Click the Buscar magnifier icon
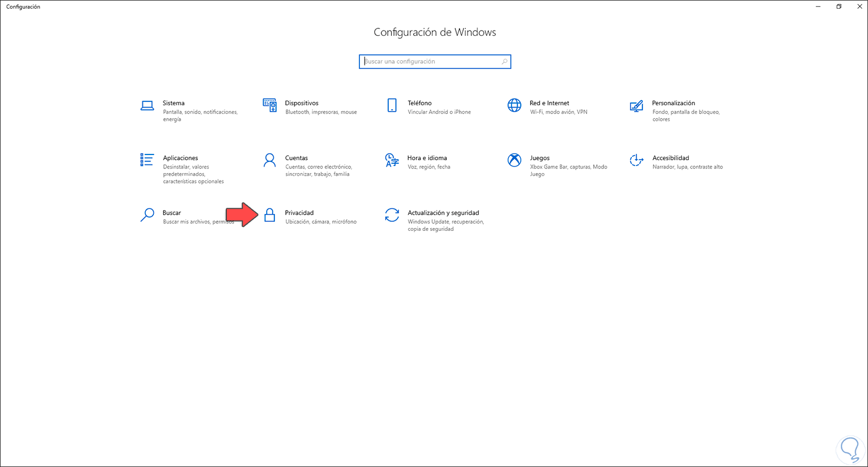 tap(147, 215)
